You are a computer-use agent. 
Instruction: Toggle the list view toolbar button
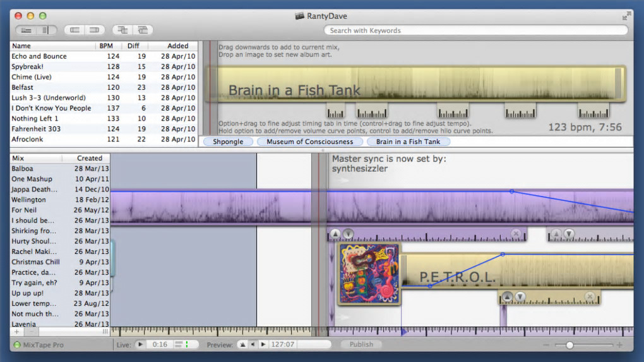point(27,30)
